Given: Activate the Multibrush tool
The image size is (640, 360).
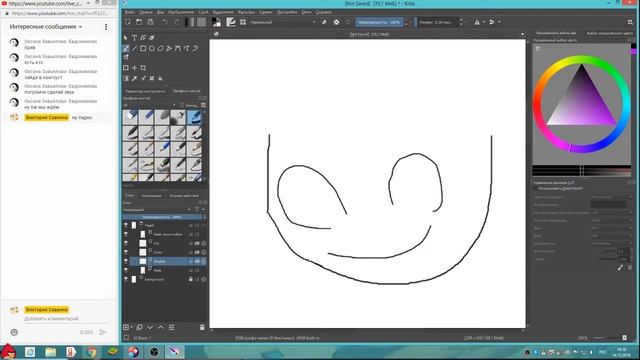Looking at the screenshot, I should pyautogui.click(x=126, y=57).
